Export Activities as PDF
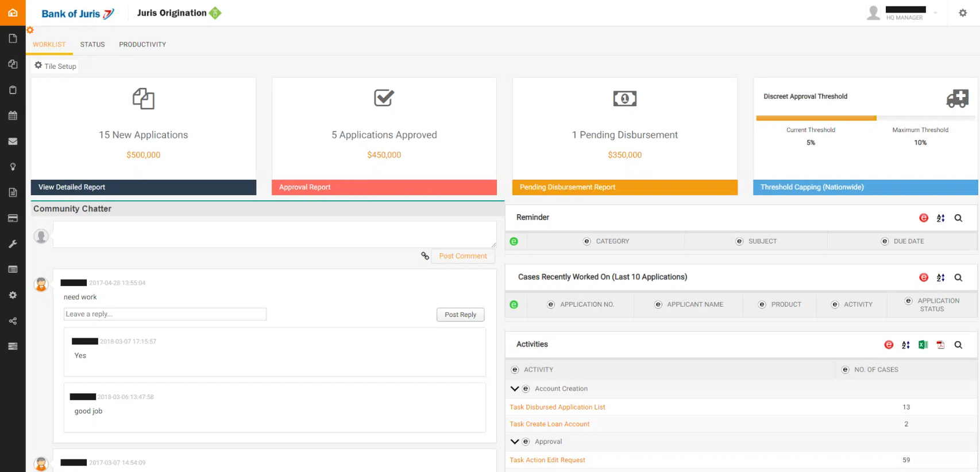The width and height of the screenshot is (980, 472). (940, 345)
